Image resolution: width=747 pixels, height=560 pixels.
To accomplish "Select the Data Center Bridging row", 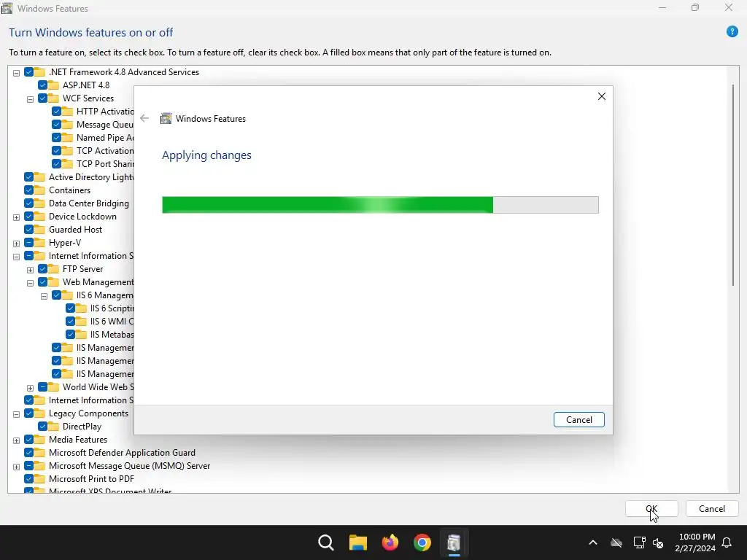I will [88, 203].
